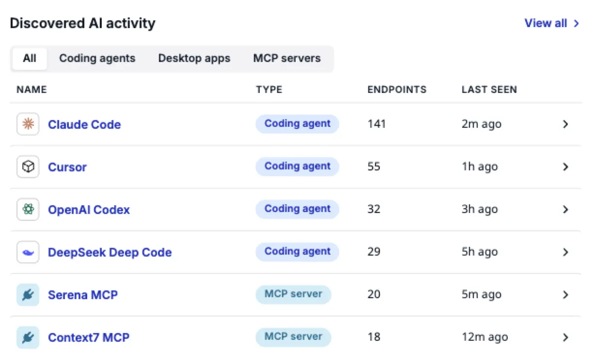Click the Serena MCP plug icon
Image resolution: width=593 pixels, height=364 pixels.
[x=28, y=295]
